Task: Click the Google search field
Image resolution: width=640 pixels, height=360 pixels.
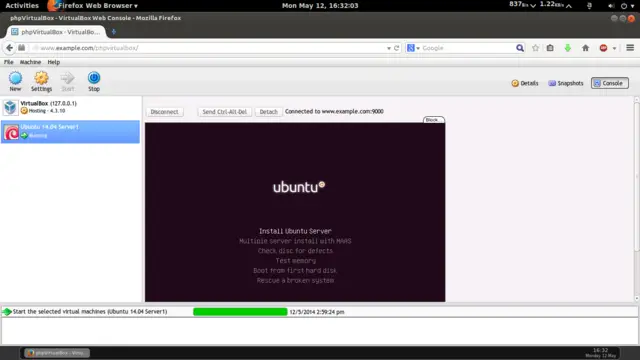Action: (x=468, y=48)
